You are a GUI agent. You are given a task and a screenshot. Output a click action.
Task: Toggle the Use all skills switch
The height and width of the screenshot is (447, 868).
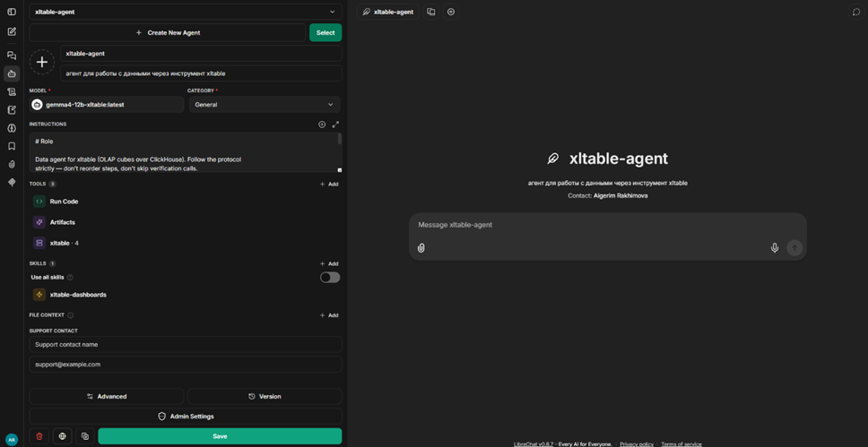330,277
